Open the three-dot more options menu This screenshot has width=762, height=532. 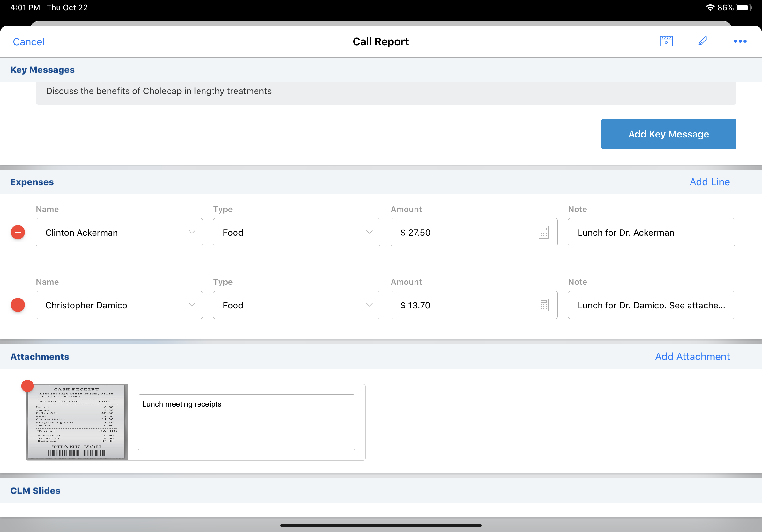pyautogui.click(x=740, y=41)
